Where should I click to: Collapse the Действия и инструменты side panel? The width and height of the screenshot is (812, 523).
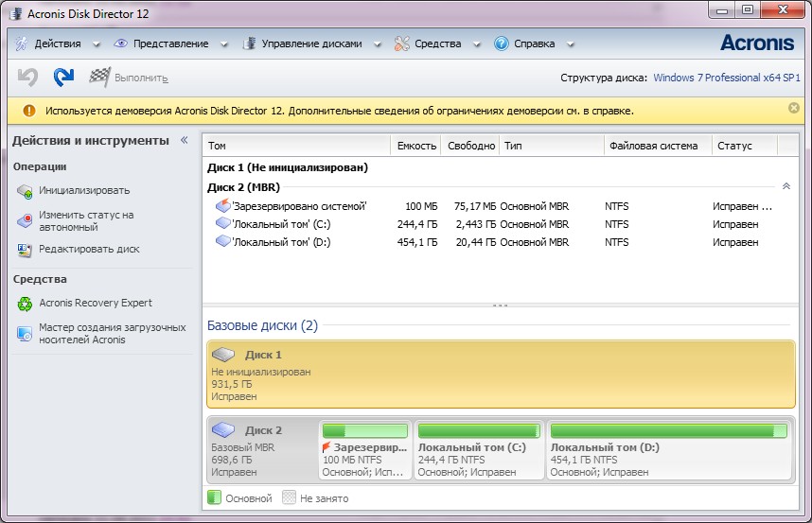184,140
